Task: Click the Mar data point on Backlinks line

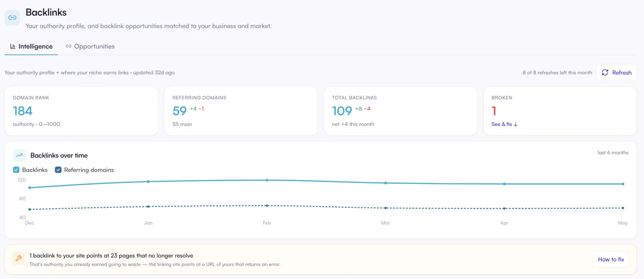Action: tap(385, 183)
